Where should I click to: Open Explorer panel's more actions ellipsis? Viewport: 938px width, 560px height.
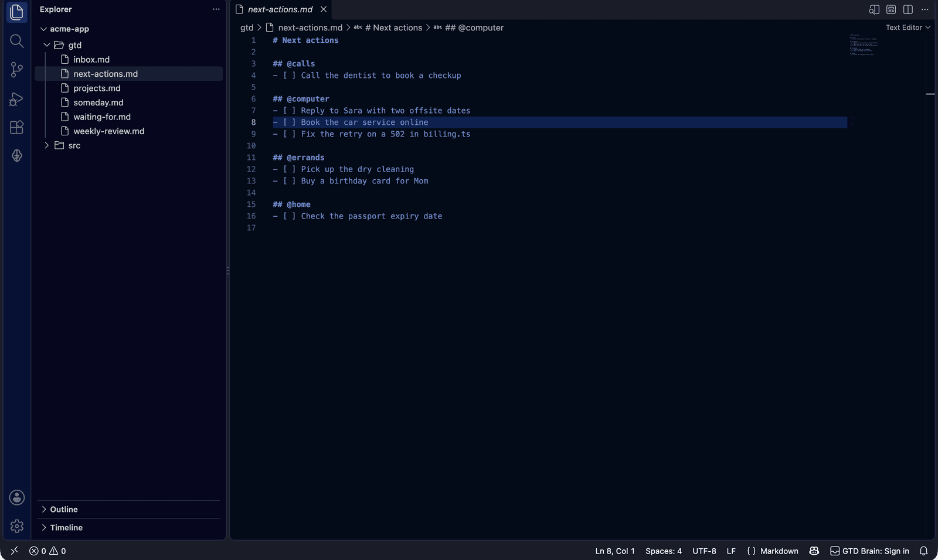(216, 9)
